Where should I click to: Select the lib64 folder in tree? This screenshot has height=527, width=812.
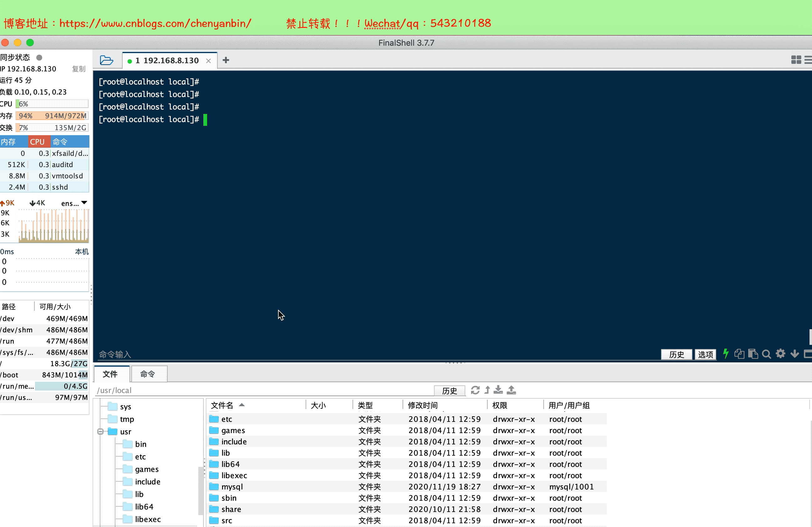pos(138,507)
